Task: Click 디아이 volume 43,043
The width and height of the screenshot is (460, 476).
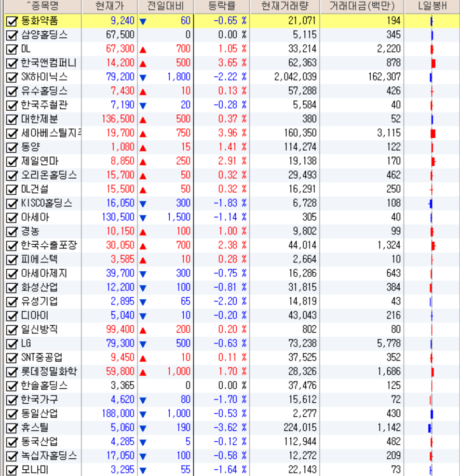Action: (x=303, y=315)
